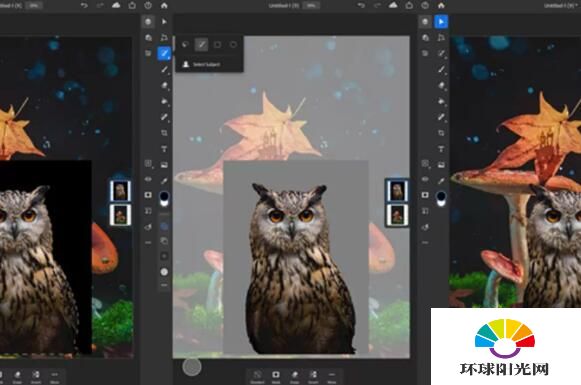Screen dimensions: 581x385
Task: Undo last action in left screen header
Action: point(84,6)
